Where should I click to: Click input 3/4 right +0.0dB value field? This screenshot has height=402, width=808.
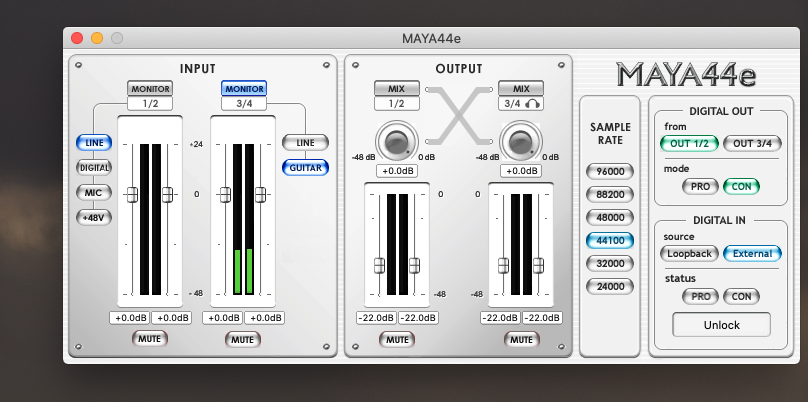click(264, 318)
